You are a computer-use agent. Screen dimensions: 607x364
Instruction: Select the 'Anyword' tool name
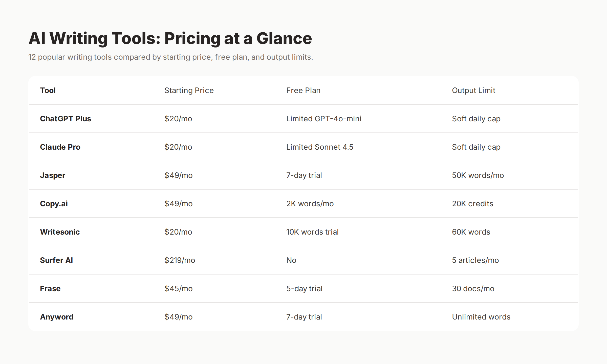[57, 317]
